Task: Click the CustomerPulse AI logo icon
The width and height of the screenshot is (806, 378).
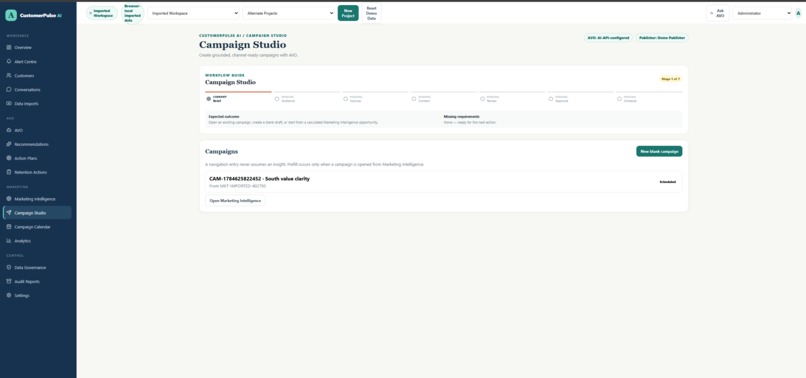Action: pos(11,15)
